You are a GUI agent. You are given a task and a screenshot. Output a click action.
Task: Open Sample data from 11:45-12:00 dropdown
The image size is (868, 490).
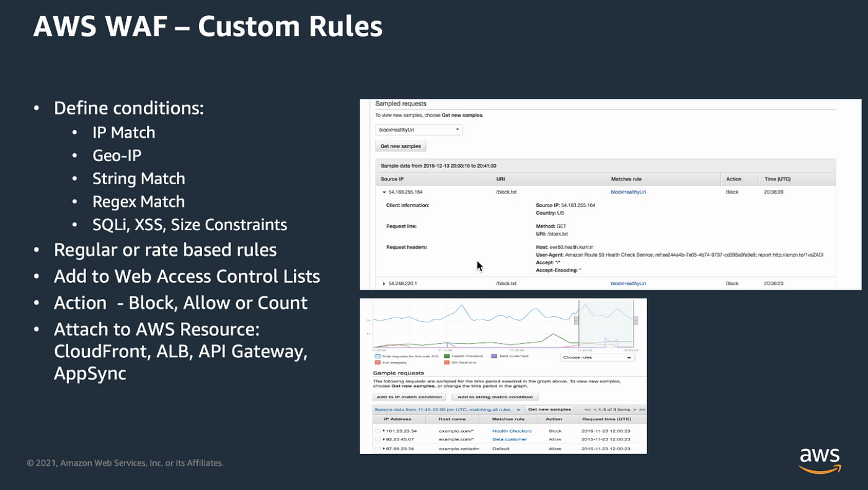447,409
